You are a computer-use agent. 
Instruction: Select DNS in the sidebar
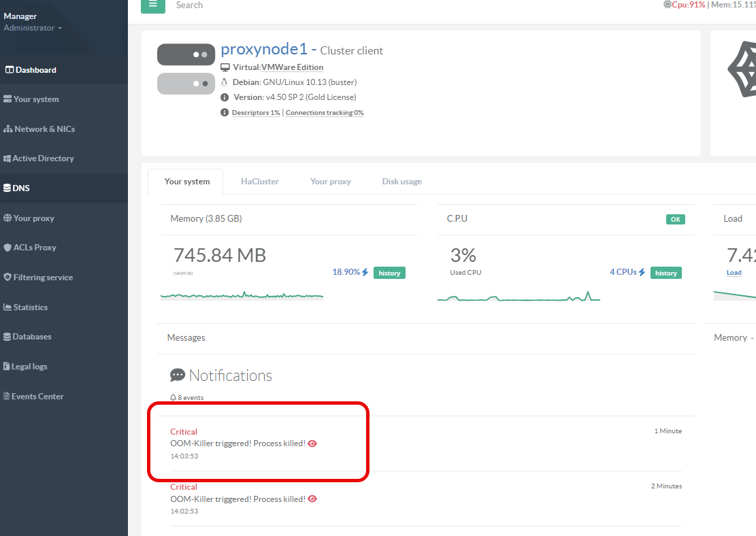tap(17, 188)
